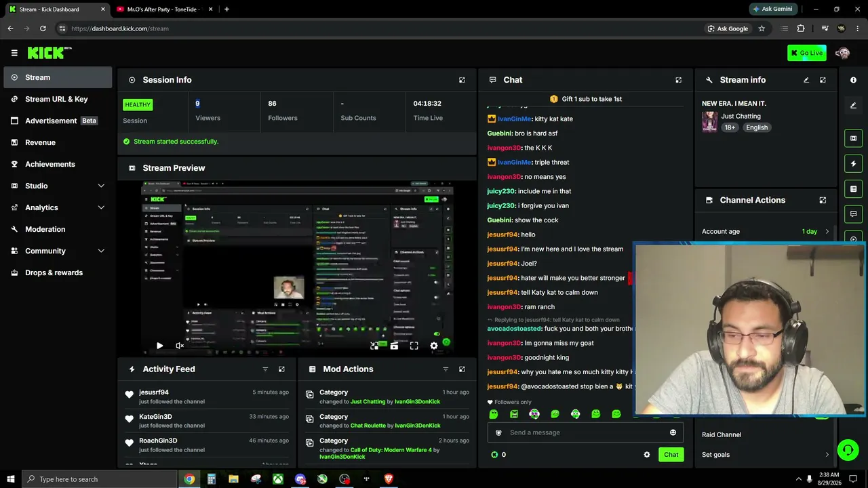
Task: Expand the Analytics sidebar section
Action: coord(58,207)
